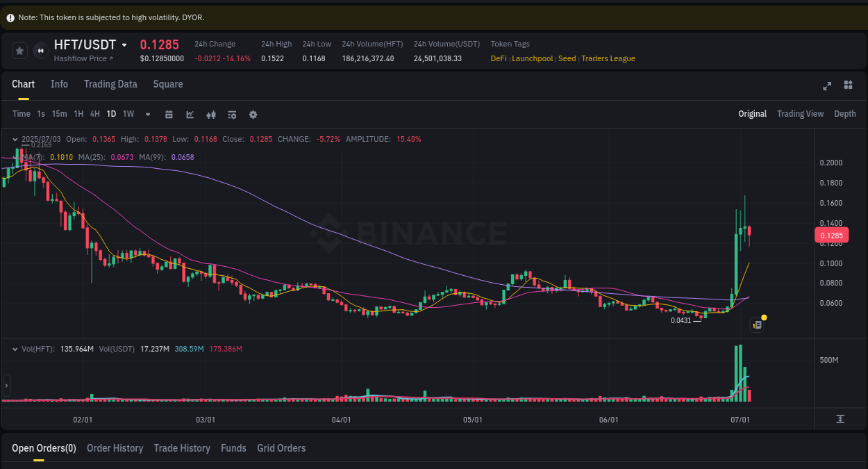Switch to the Depth chart view

tap(845, 113)
